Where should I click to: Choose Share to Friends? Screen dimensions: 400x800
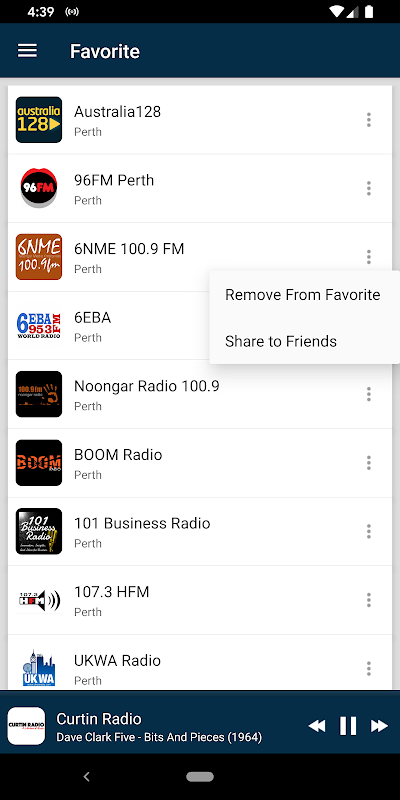pos(304,341)
